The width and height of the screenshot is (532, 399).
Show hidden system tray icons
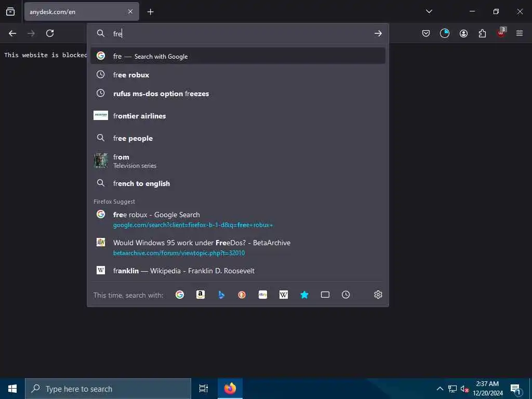pos(440,389)
